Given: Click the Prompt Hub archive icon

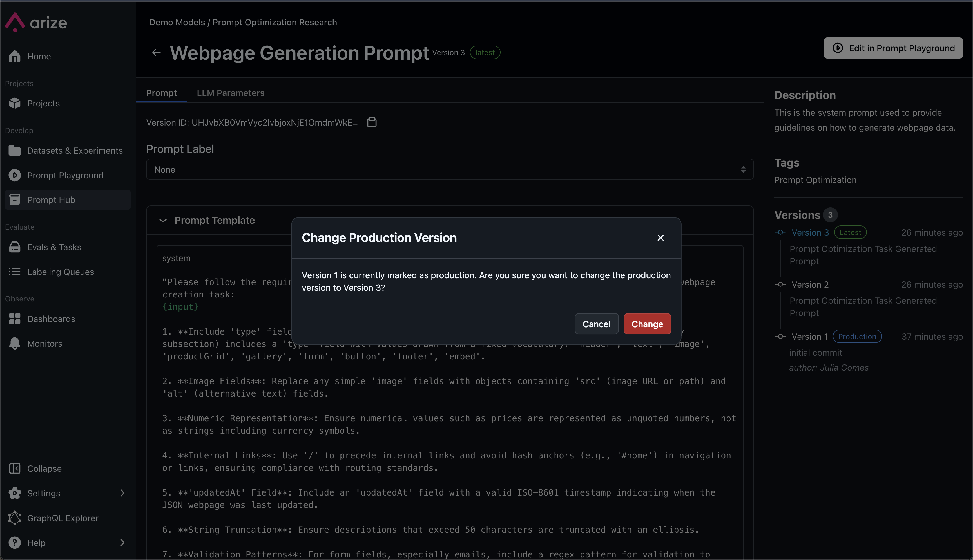Looking at the screenshot, I should tap(15, 200).
